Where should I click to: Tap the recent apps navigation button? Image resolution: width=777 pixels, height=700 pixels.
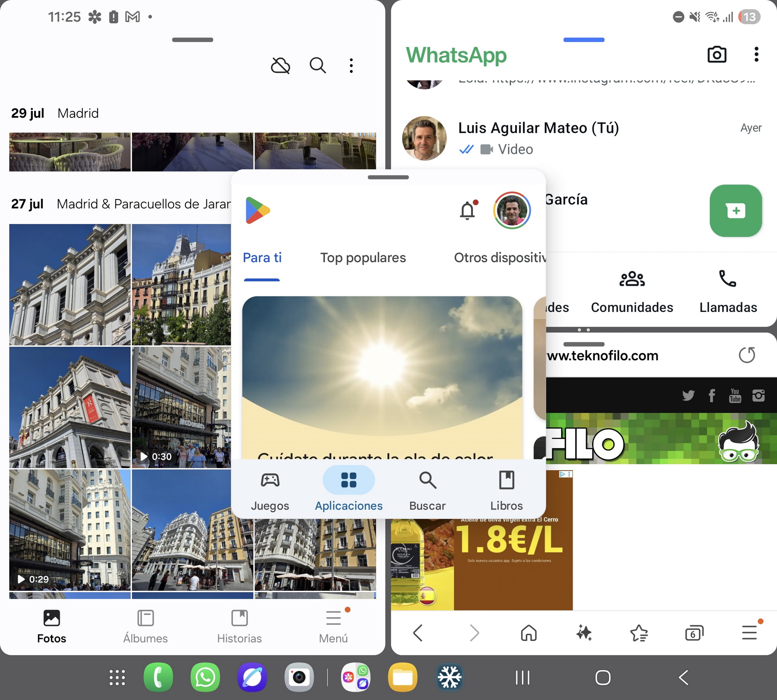[x=522, y=677]
